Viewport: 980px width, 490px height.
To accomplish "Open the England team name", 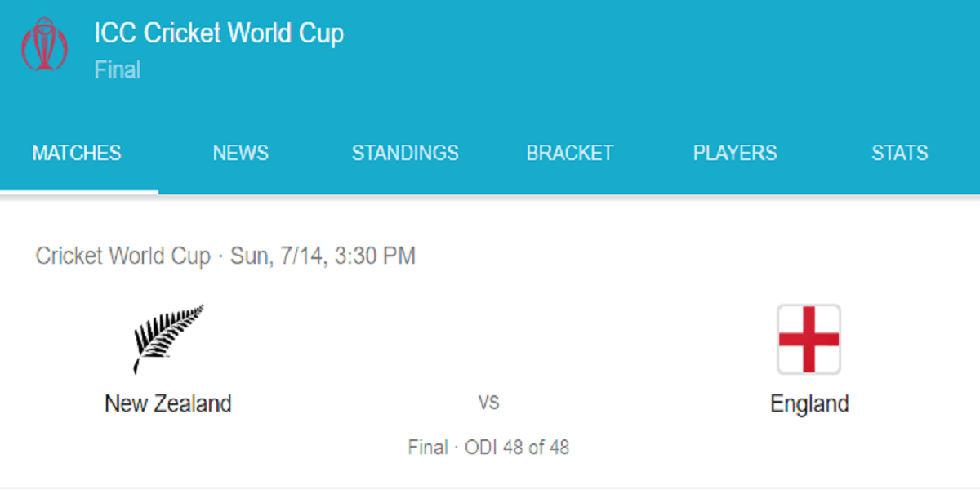I will (809, 403).
